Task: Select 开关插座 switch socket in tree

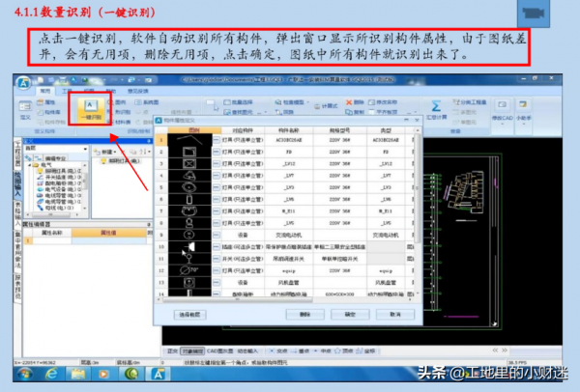Action: tap(59, 178)
